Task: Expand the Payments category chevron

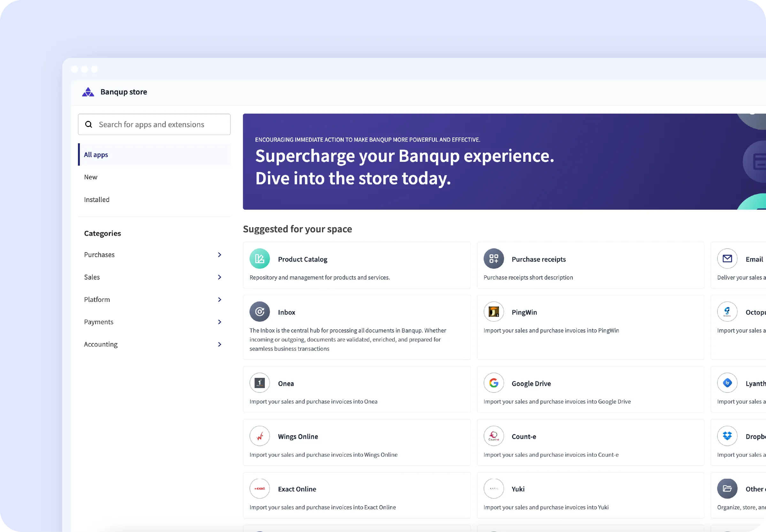Action: (219, 322)
